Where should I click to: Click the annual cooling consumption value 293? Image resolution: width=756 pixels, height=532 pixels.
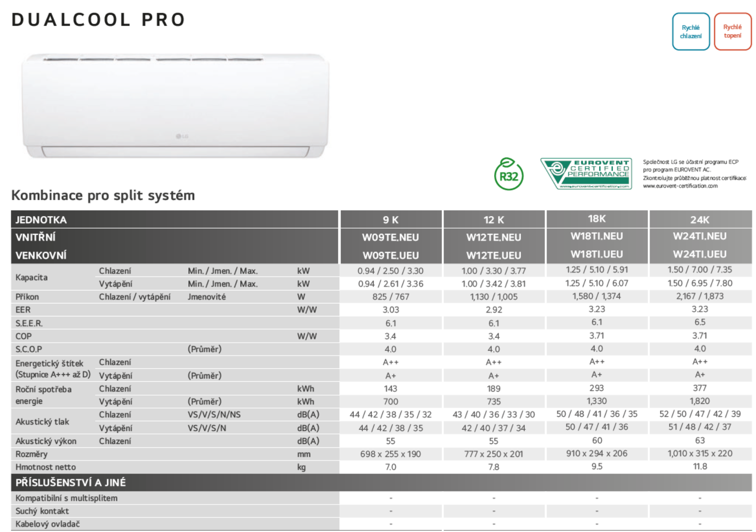[x=597, y=388]
